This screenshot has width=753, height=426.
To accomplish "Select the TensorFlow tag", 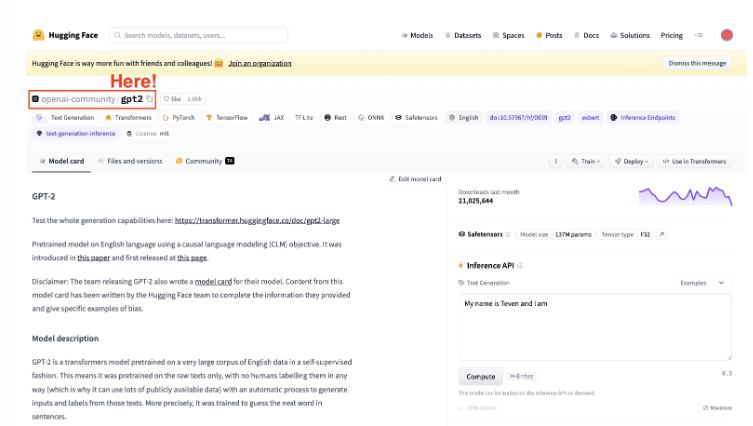I will pos(227,118).
